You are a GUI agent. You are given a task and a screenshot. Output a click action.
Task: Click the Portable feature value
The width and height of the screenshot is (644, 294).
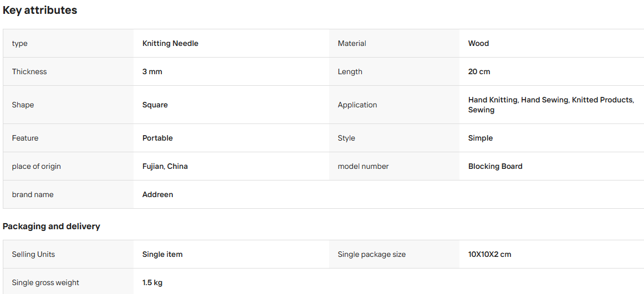pos(158,138)
